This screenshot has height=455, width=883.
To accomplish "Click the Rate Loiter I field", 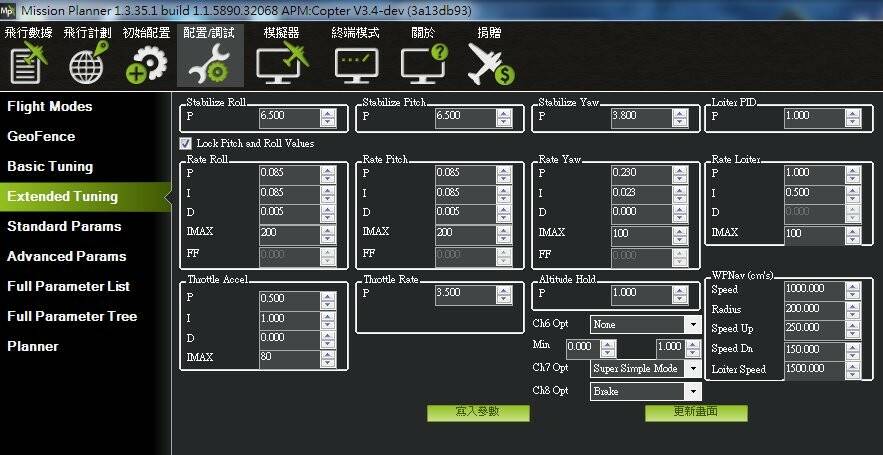I will [x=814, y=194].
